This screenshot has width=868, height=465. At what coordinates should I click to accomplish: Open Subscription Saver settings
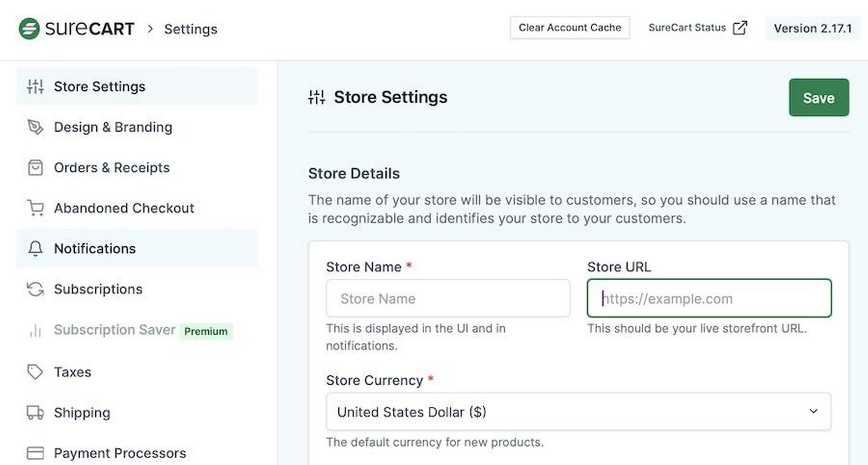click(x=137, y=330)
